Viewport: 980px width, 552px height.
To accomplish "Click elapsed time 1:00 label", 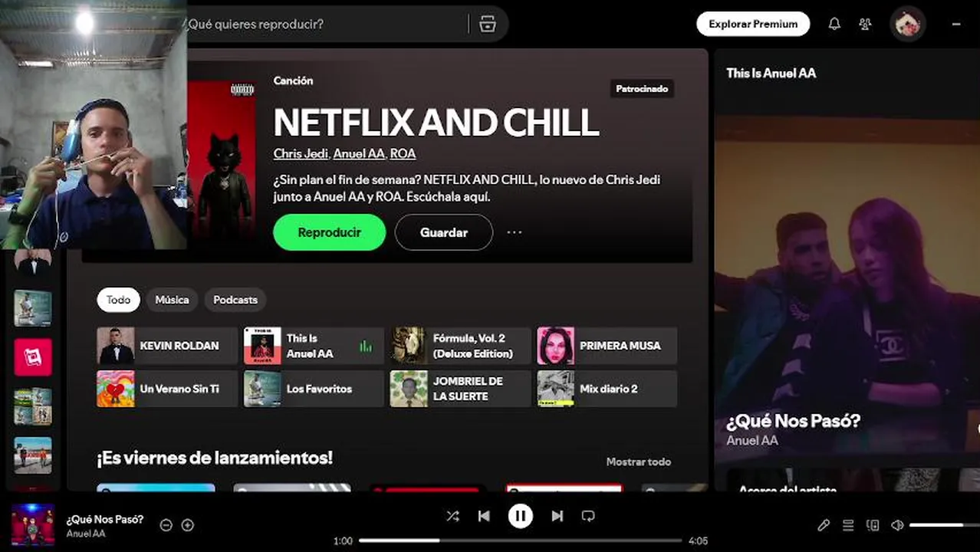I will 344,541.
